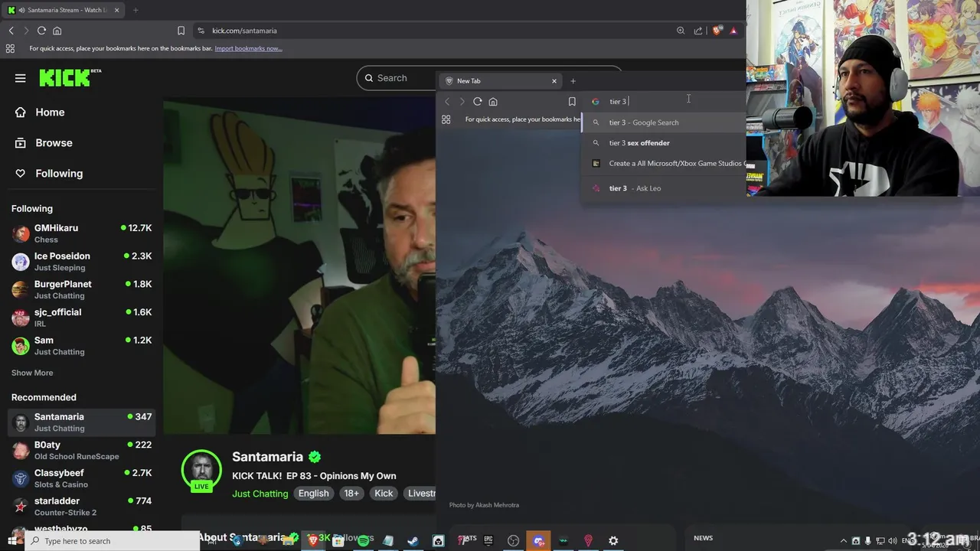Click the English tag

[x=313, y=494]
